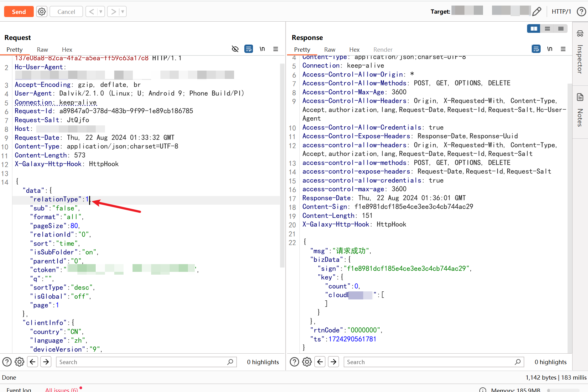Switch the response view to the Pretty tab
The height and width of the screenshot is (392, 588).
point(302,50)
